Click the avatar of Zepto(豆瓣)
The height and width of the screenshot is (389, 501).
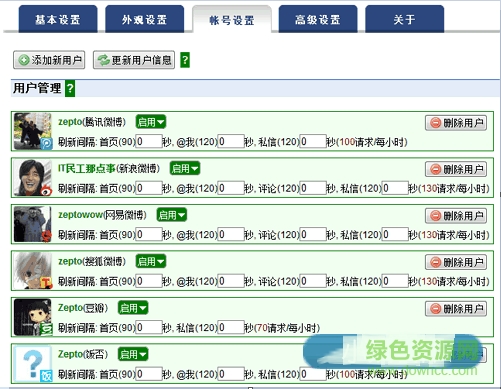[x=33, y=317]
